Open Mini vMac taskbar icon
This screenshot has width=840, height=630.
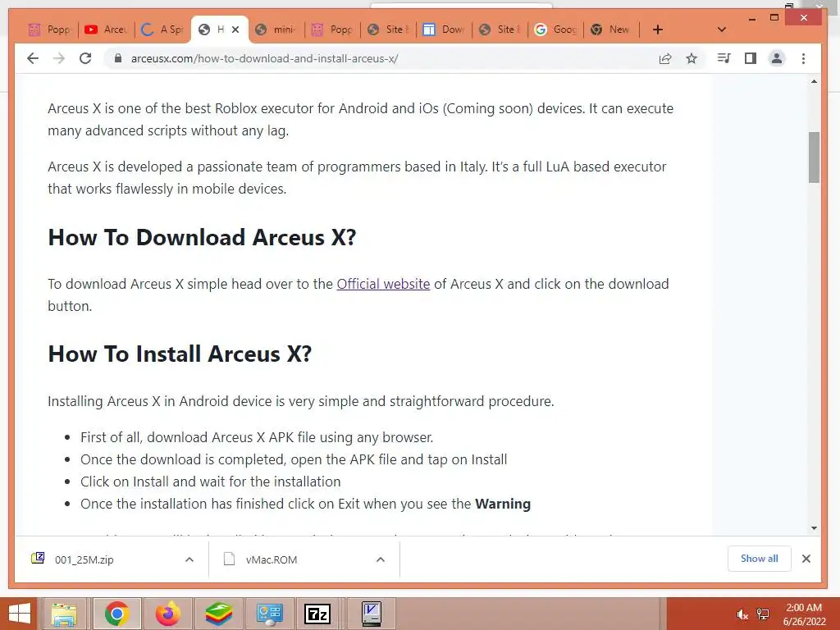[371, 614]
